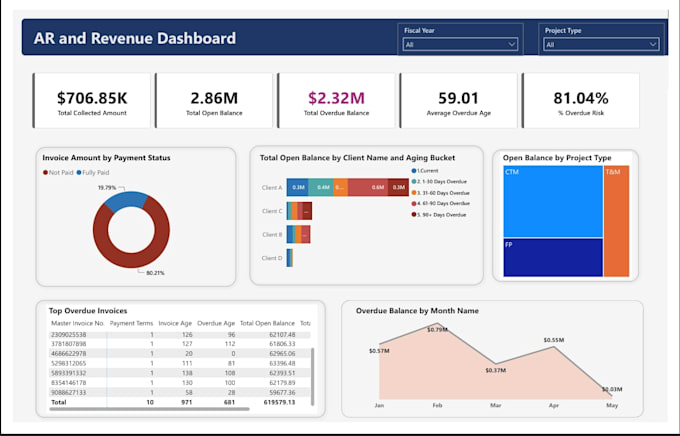The height and width of the screenshot is (436, 680).
Task: Click the Fully Paid legend marker
Action: [x=79, y=173]
